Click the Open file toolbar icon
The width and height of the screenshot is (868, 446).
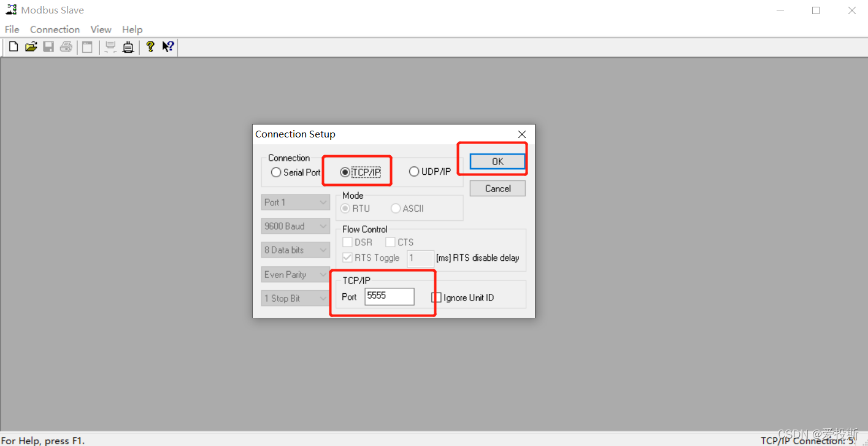(x=31, y=47)
